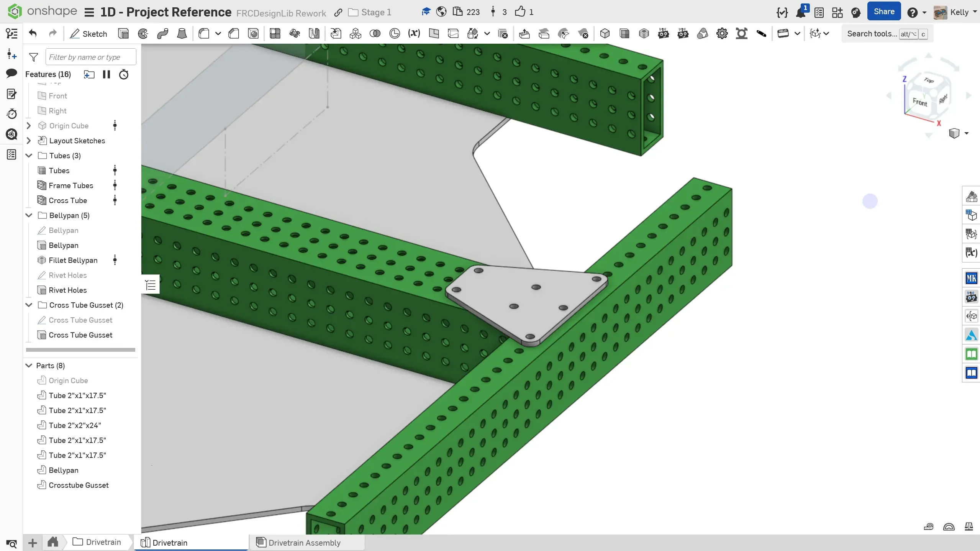Click the Revolve tool icon
This screenshot has width=980, height=551.
pyautogui.click(x=143, y=34)
